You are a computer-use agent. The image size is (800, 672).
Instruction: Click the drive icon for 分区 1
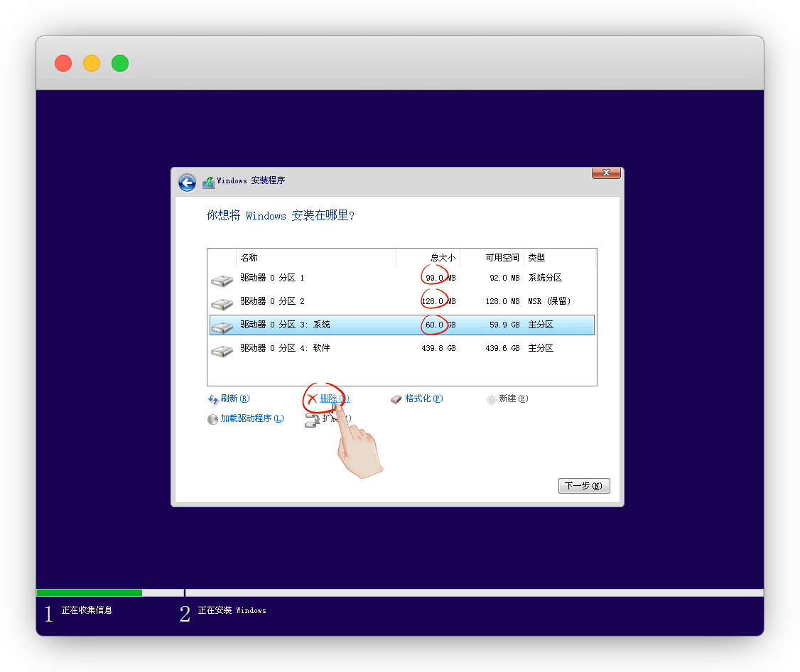click(222, 280)
